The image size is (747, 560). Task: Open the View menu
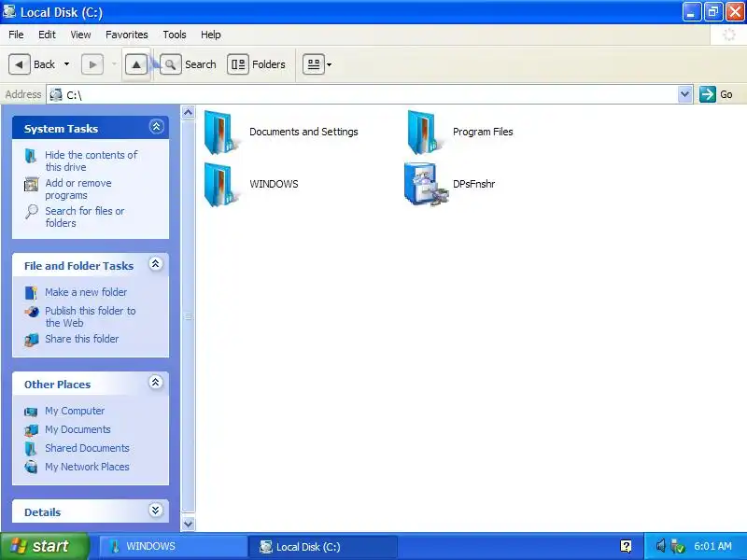pos(80,35)
